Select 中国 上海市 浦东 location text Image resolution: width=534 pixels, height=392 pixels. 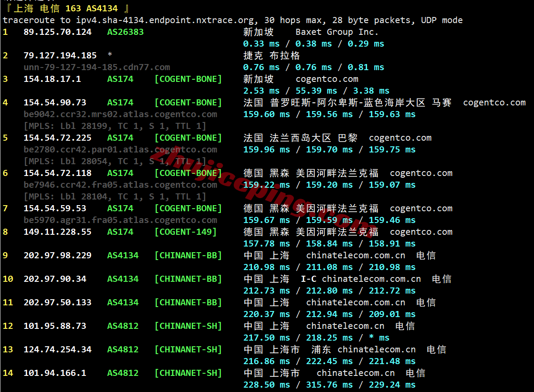click(x=287, y=349)
